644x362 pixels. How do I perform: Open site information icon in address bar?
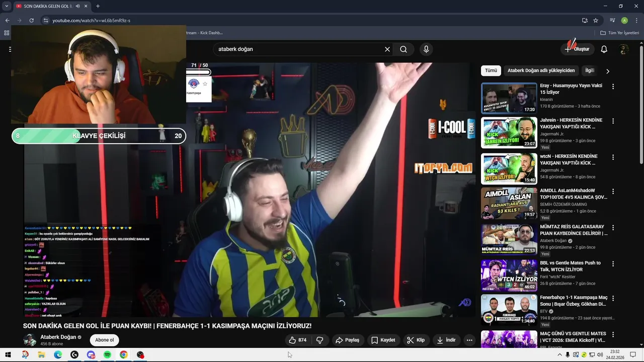[45, 21]
